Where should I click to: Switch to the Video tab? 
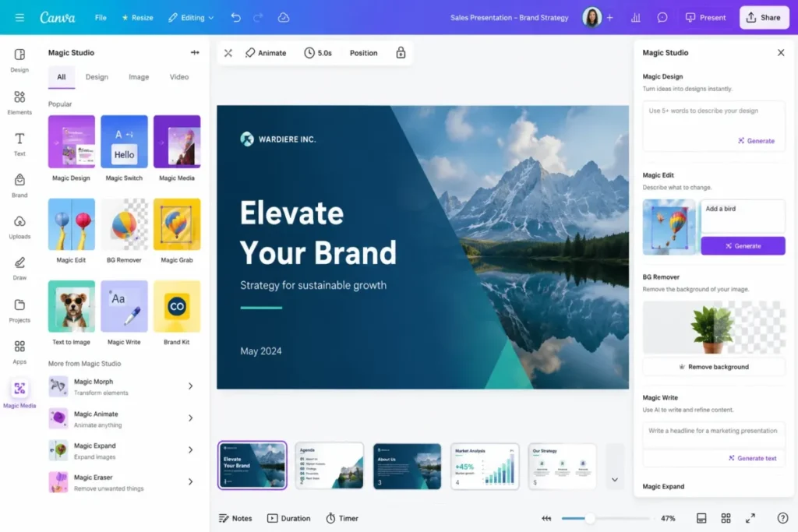point(179,77)
